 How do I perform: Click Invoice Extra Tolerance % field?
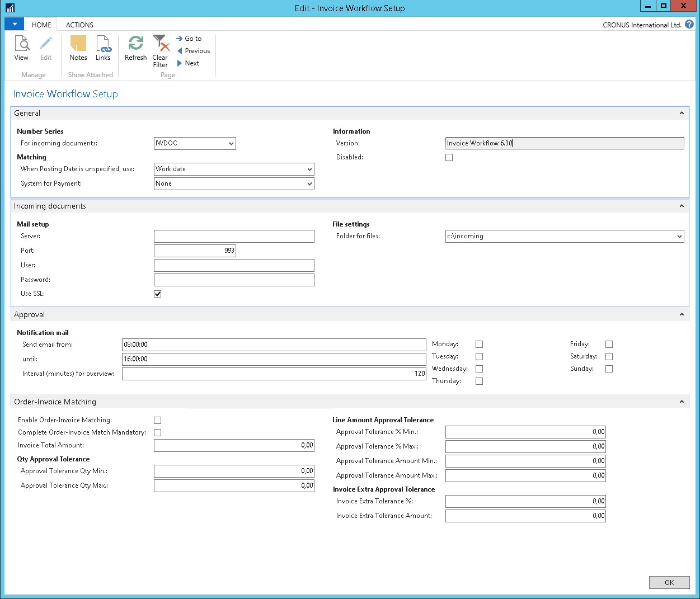click(x=525, y=501)
